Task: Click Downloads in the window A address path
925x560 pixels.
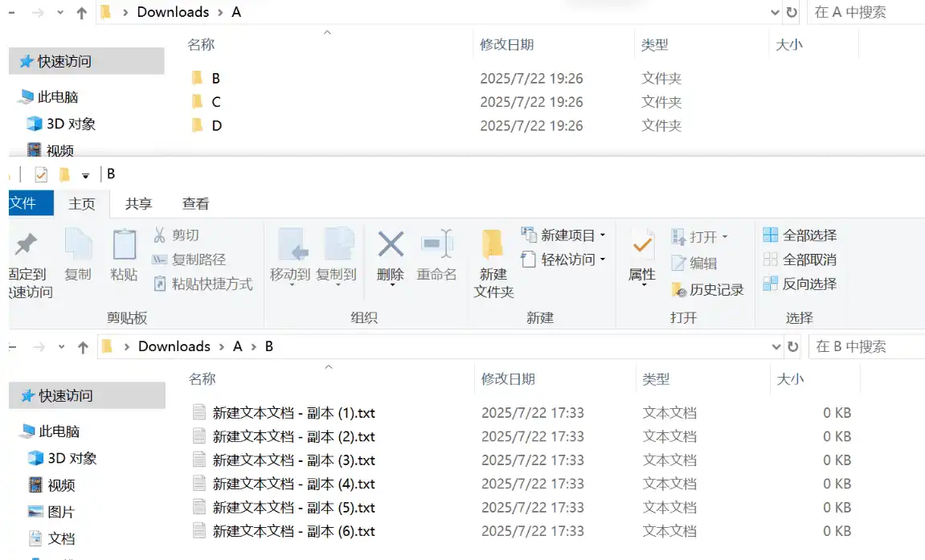Action: tap(173, 12)
